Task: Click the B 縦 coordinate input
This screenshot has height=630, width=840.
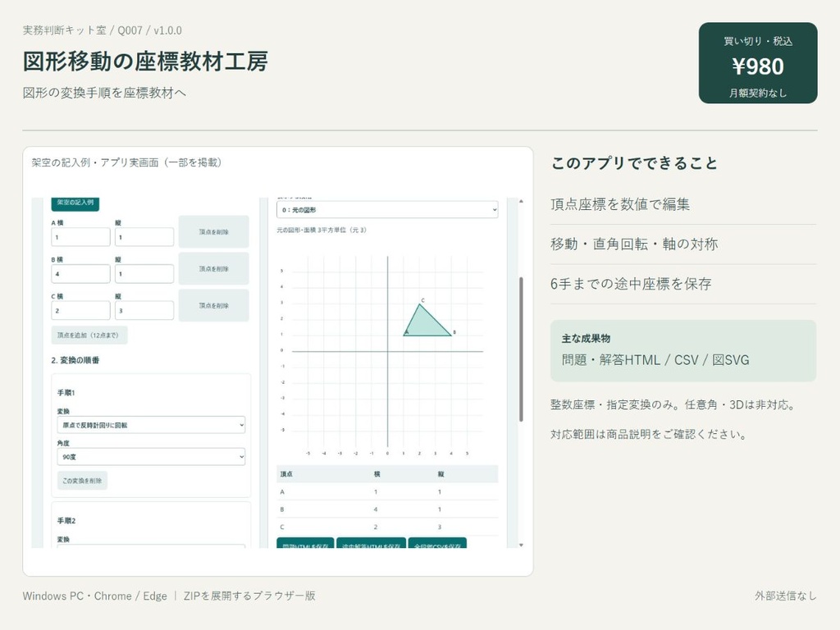Action: [144, 274]
